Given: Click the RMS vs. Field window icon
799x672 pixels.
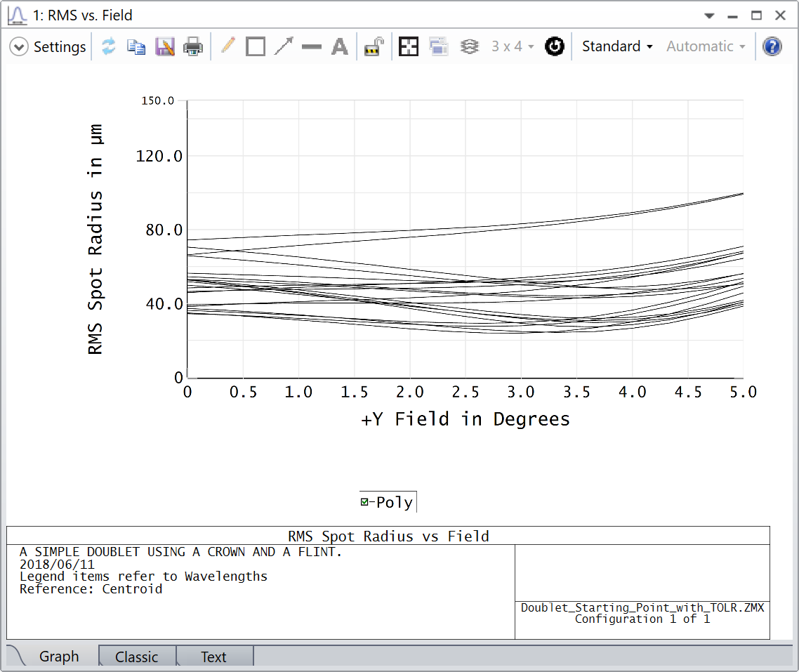Looking at the screenshot, I should coord(18,15).
